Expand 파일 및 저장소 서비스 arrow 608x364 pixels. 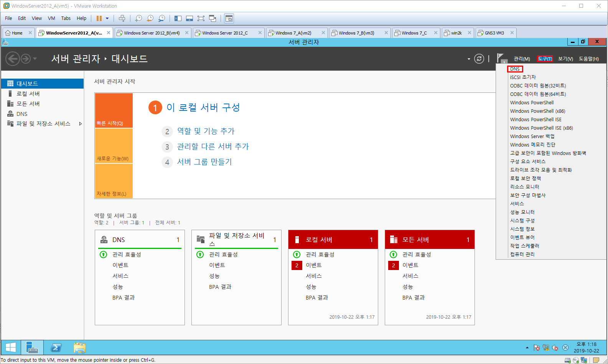(80, 124)
